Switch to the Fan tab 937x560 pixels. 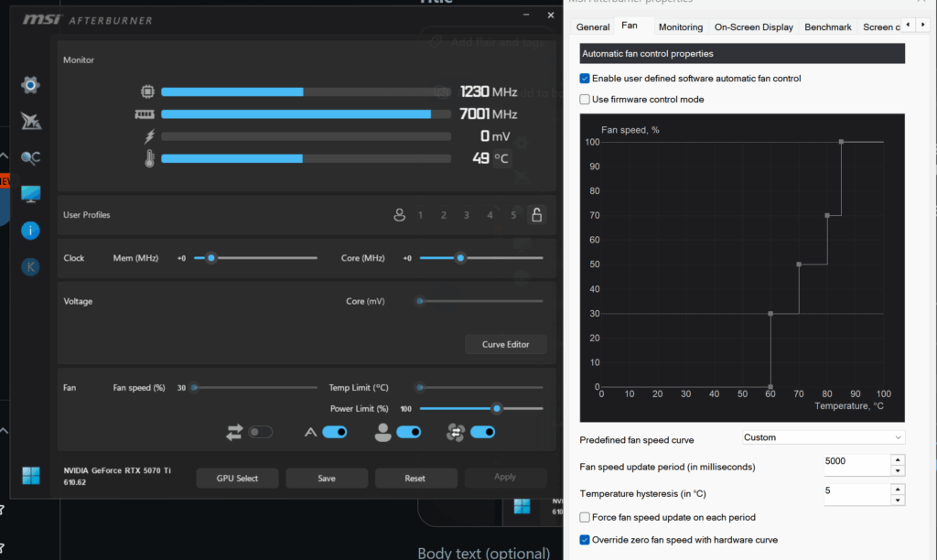[630, 25]
